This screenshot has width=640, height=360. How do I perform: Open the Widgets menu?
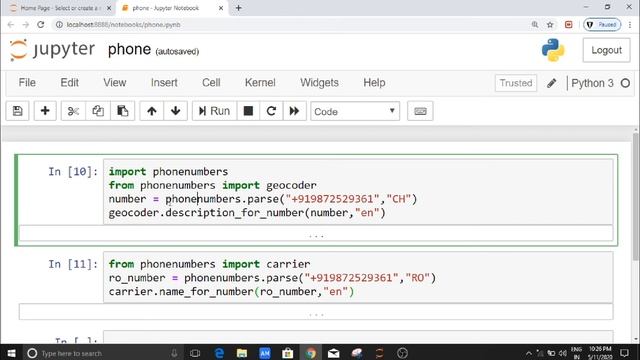(x=319, y=83)
